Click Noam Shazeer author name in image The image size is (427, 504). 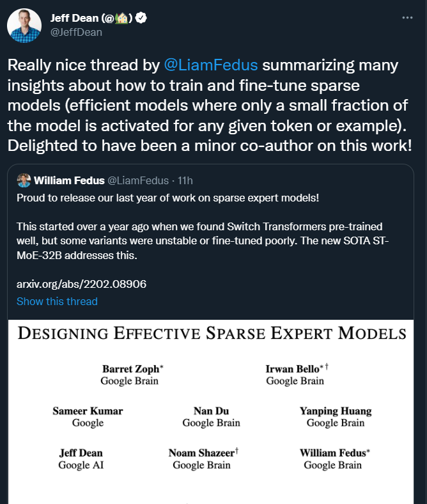[201, 453]
